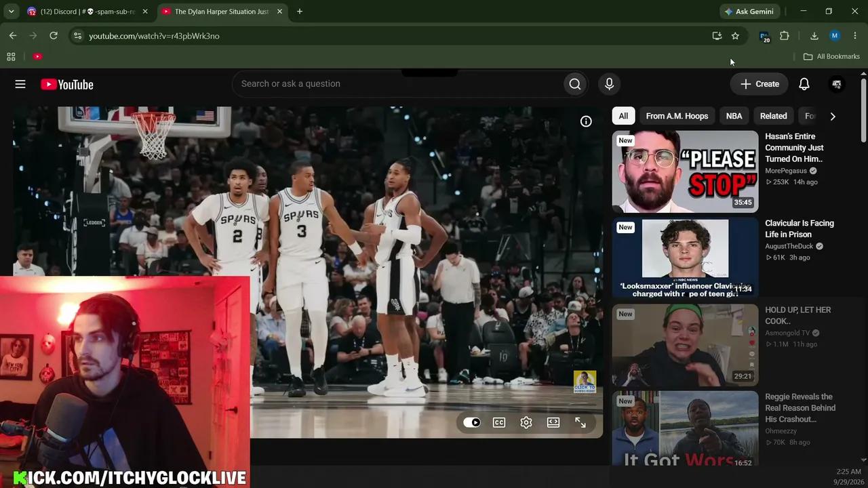Open the tab search dropdown

click(11, 12)
